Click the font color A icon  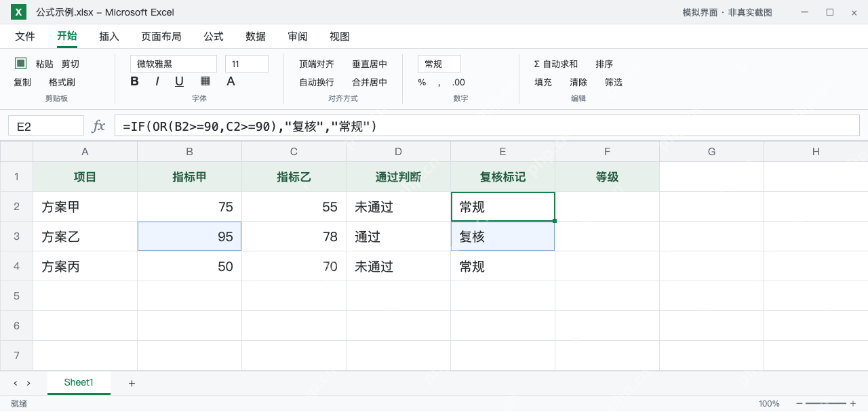coord(231,81)
